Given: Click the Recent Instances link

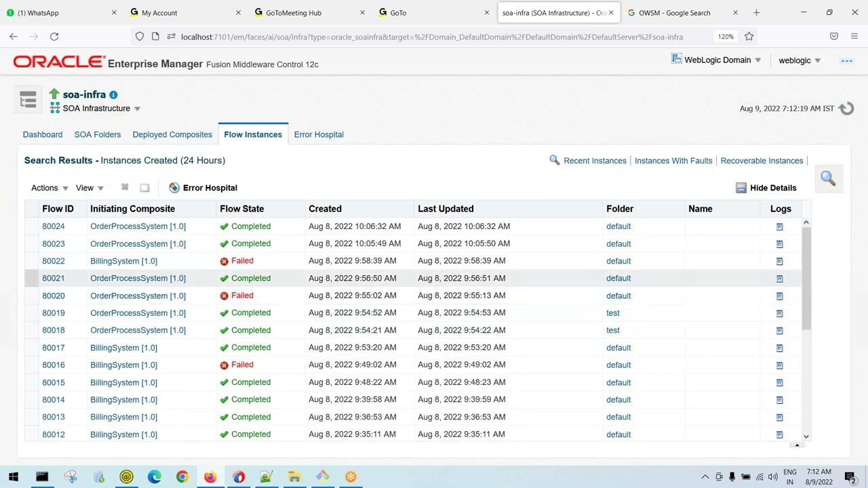Looking at the screenshot, I should (595, 161).
